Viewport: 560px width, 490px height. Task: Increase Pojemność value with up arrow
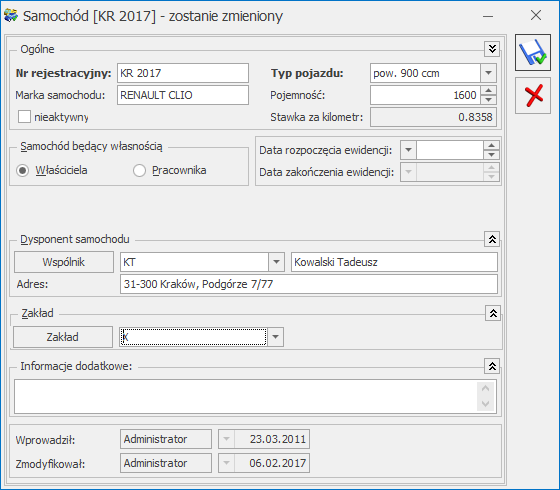tap(489, 90)
